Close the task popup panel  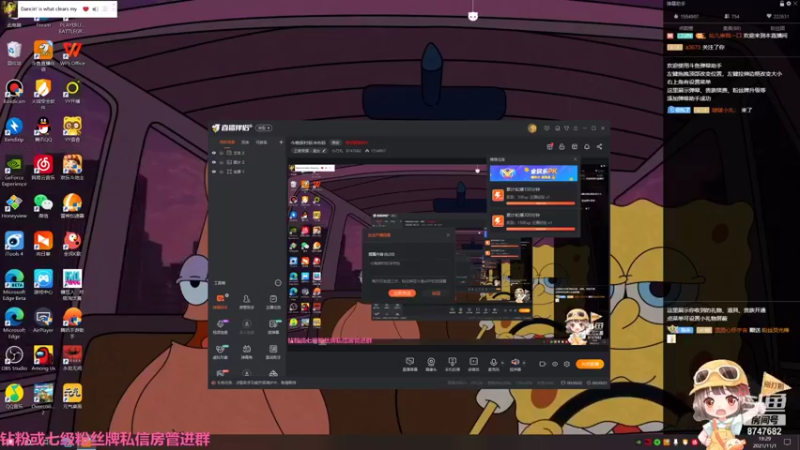pos(575,159)
